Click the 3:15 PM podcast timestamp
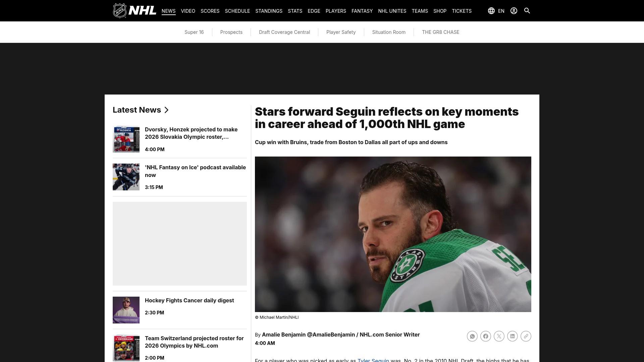The height and width of the screenshot is (362, 644). [154, 187]
